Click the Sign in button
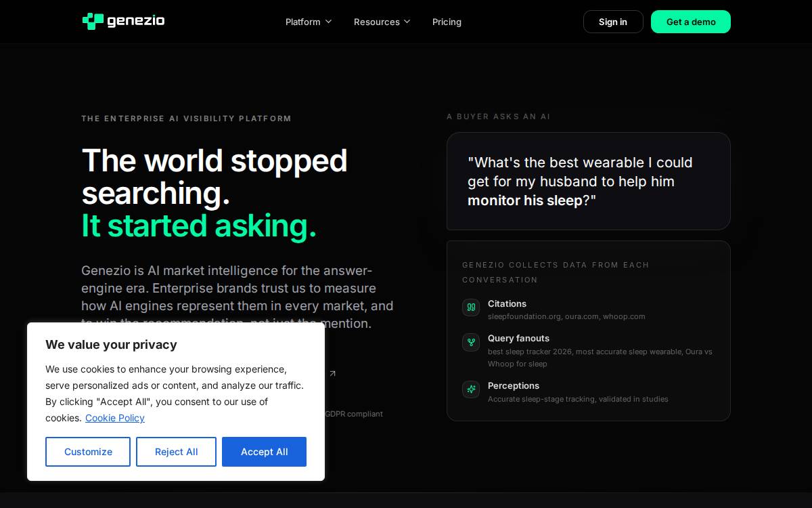812x508 pixels. 613,22
